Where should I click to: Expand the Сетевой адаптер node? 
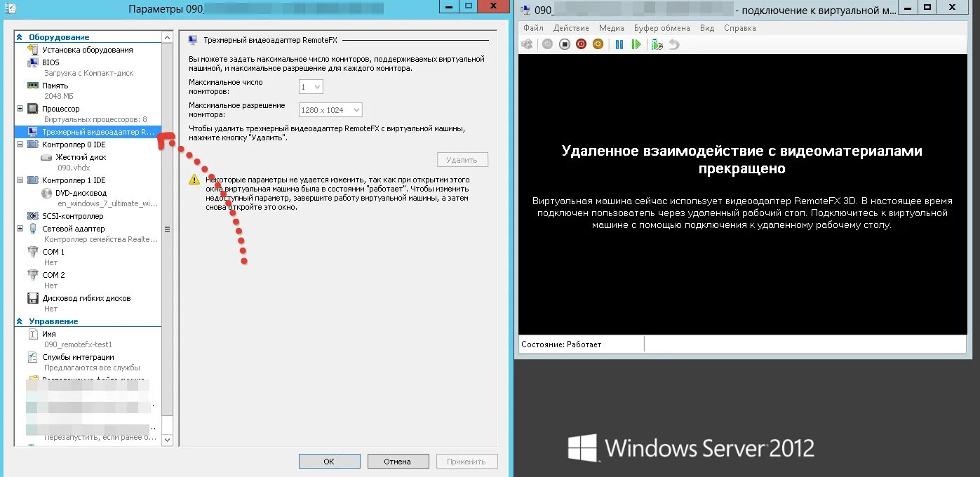coord(20,229)
